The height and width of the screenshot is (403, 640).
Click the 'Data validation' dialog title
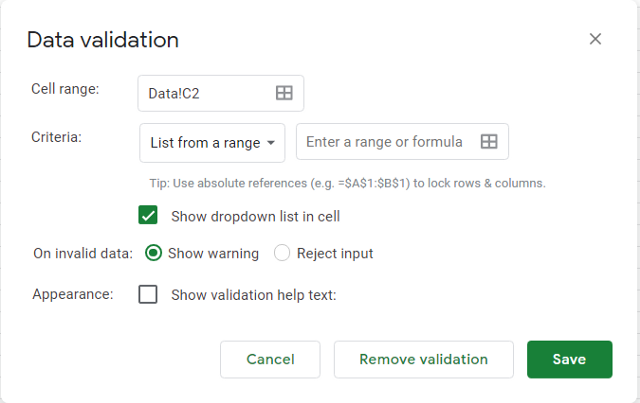coord(103,40)
